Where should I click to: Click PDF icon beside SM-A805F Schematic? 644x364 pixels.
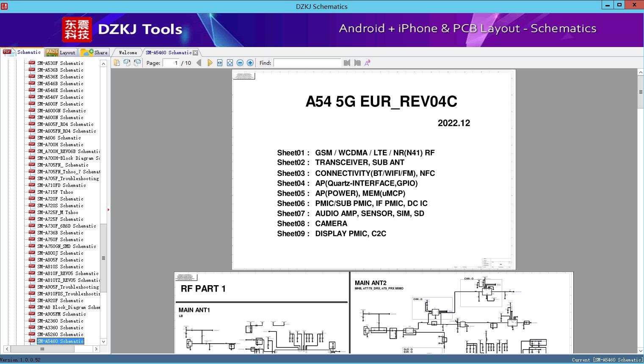coord(32,259)
